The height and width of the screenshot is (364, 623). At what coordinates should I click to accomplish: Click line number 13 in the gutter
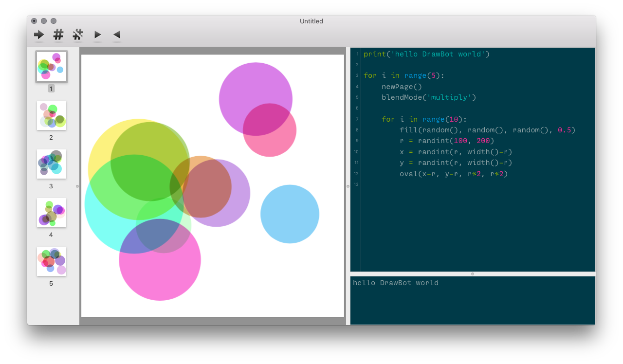[x=356, y=184]
